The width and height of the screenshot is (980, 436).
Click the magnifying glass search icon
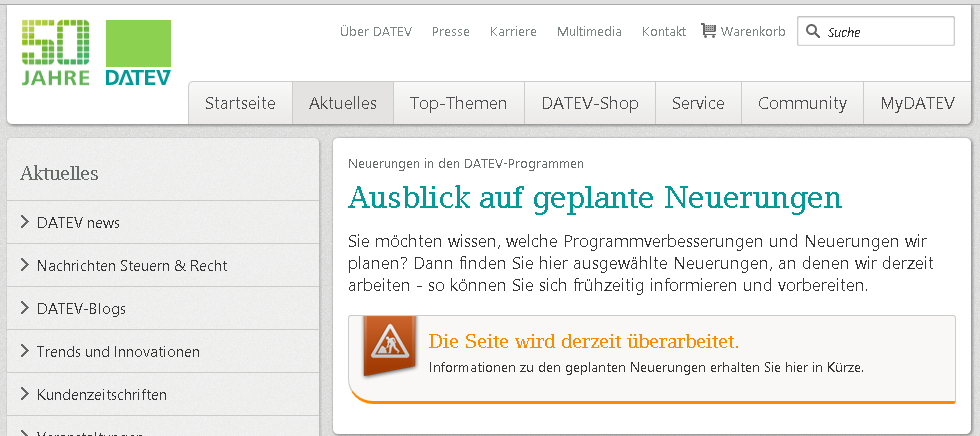pos(812,31)
